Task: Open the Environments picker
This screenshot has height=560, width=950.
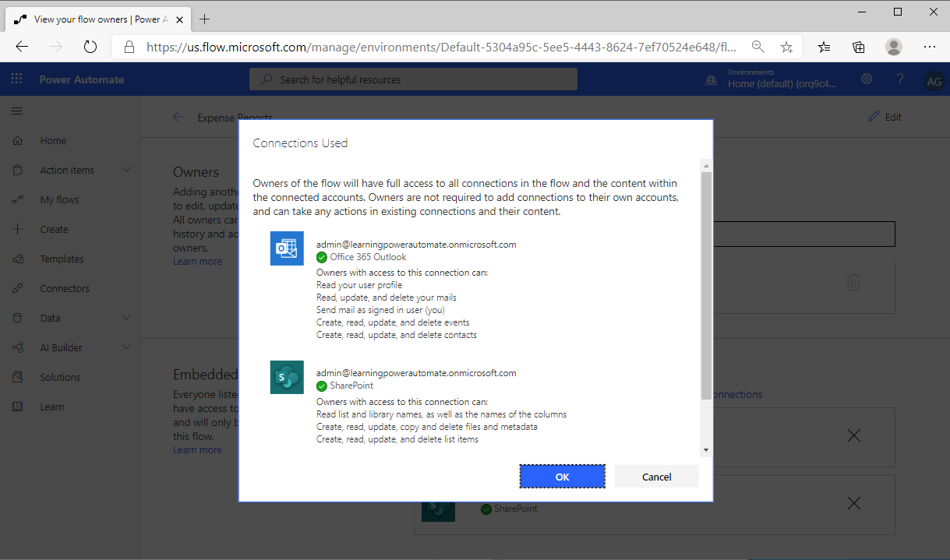Action: click(770, 79)
